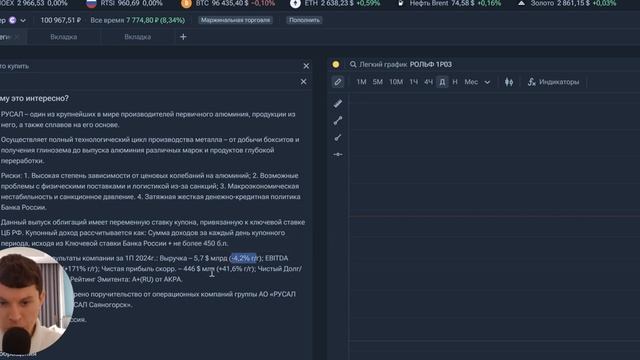Switch chart timeframe to 4Ч

428,82
